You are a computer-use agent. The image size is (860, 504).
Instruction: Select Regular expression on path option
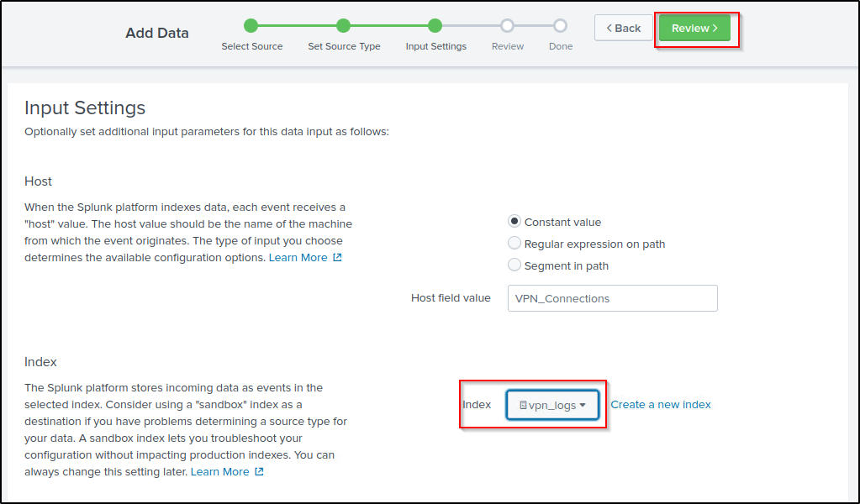(x=514, y=244)
